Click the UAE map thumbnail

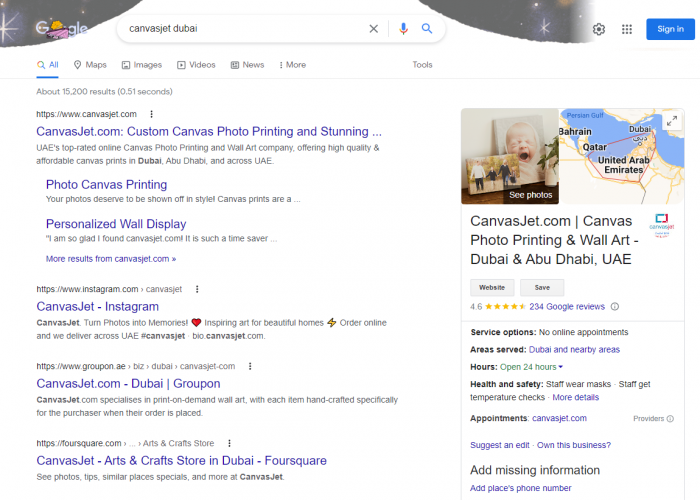[621, 156]
